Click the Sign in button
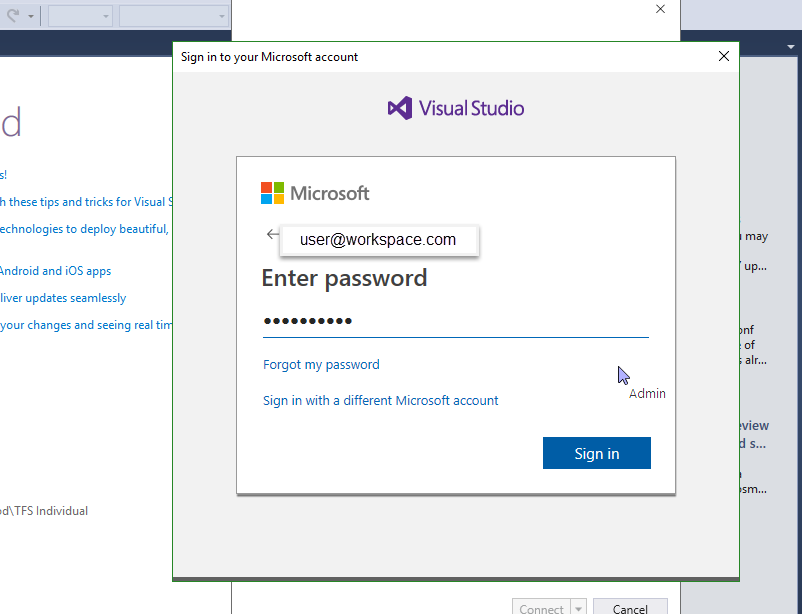802x614 pixels. [596, 453]
